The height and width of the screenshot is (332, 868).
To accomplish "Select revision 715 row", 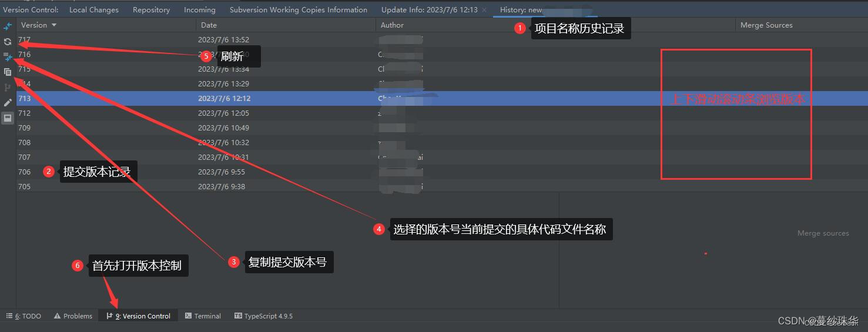I will 442,69.
